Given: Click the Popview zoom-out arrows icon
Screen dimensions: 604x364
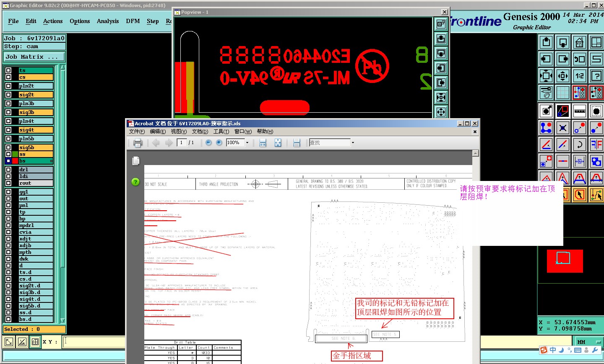Looking at the screenshot, I should tap(441, 98).
